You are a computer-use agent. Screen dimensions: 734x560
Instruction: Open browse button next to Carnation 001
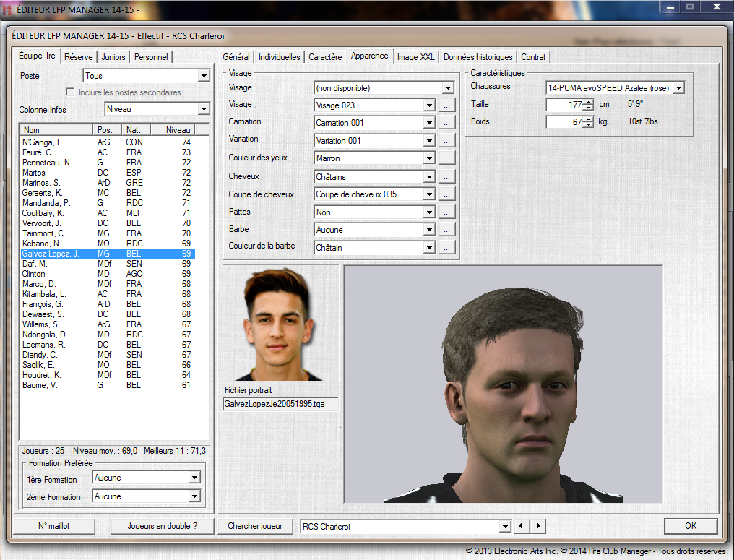pyautogui.click(x=447, y=123)
